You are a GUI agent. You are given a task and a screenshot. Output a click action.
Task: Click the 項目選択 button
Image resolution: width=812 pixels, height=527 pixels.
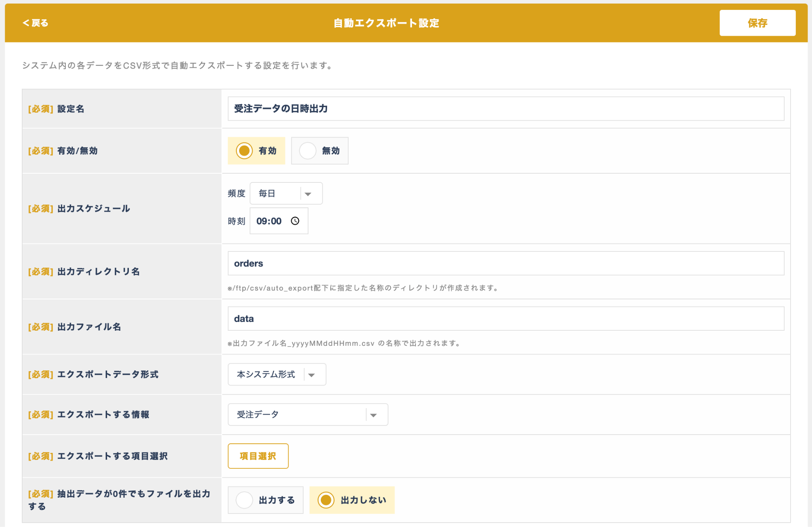pos(258,456)
